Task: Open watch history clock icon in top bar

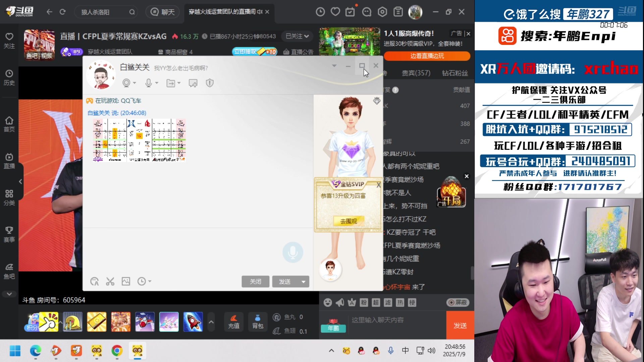Action: pyautogui.click(x=320, y=12)
